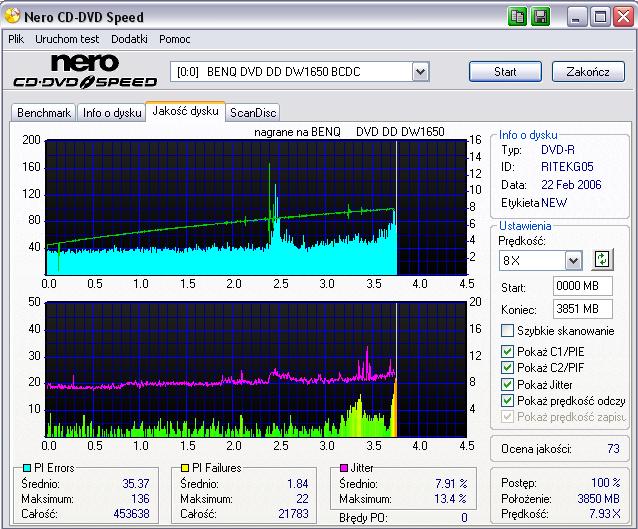Click the refresh speed icon button

pyautogui.click(x=602, y=259)
